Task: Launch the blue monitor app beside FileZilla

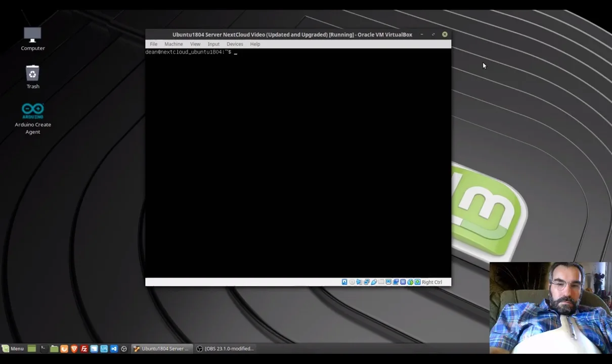Action: click(94, 348)
